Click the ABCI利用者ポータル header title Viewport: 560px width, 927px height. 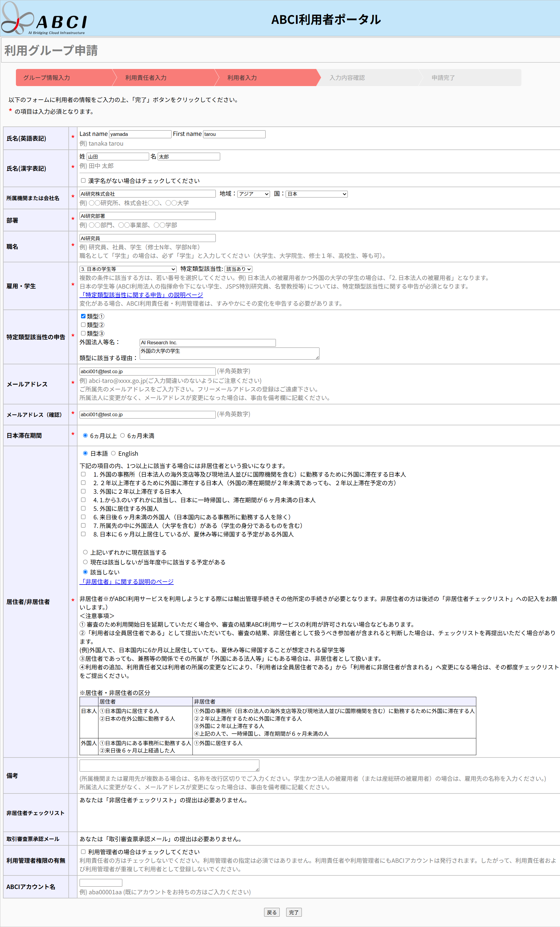326,19
